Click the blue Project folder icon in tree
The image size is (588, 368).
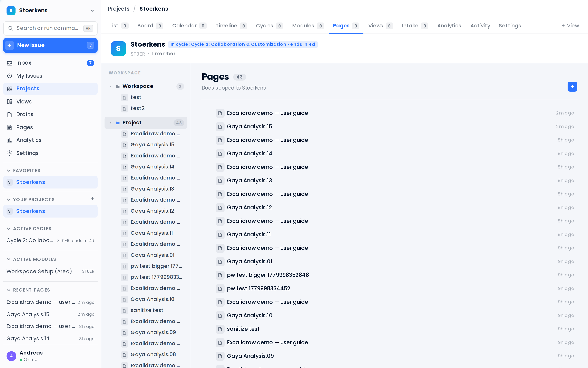(118, 123)
